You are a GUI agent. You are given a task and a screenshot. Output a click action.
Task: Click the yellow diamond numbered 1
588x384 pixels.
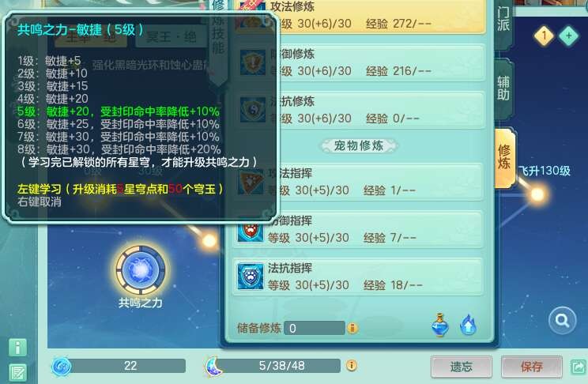[544, 36]
